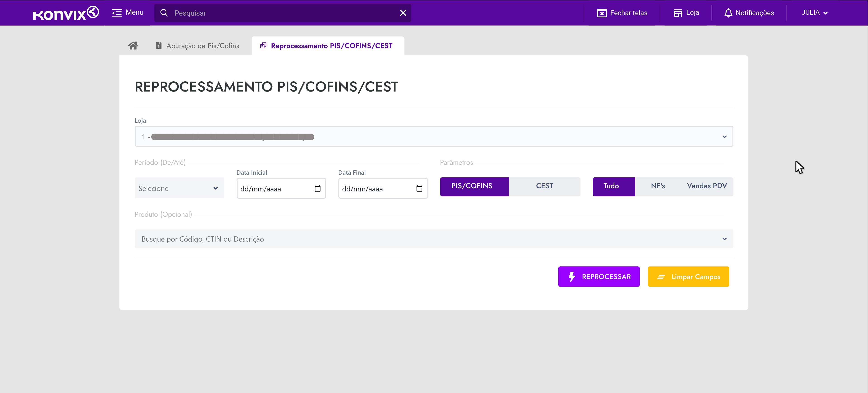Image resolution: width=868 pixels, height=393 pixels.
Task: Select the NF's filter option
Action: click(657, 186)
